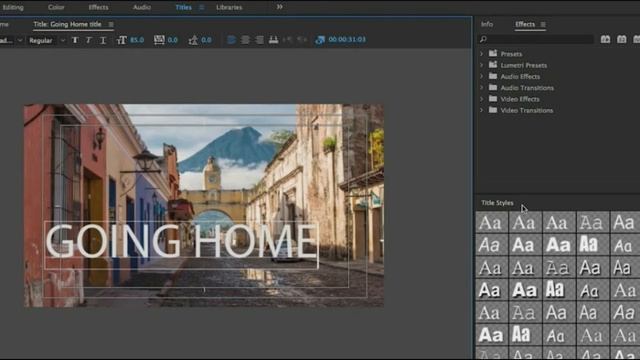Click the font size value 85.0
The height and width of the screenshot is (360, 640).
[137, 40]
